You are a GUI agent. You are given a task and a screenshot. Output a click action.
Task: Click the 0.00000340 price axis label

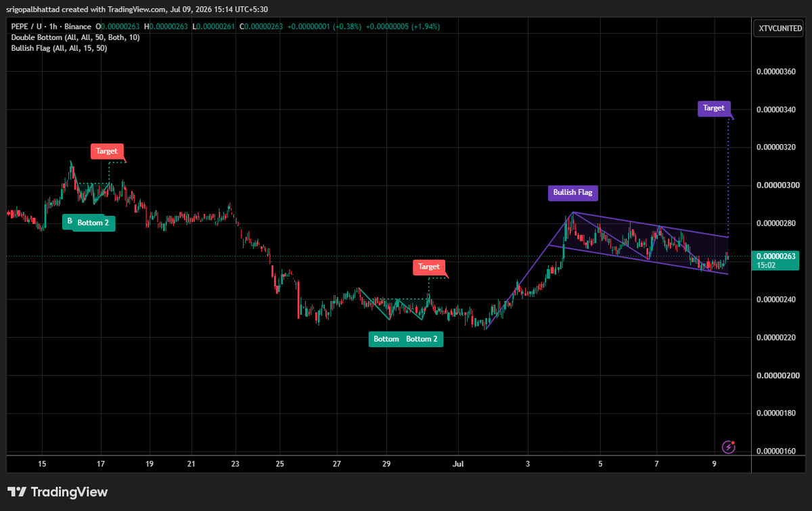click(x=777, y=109)
